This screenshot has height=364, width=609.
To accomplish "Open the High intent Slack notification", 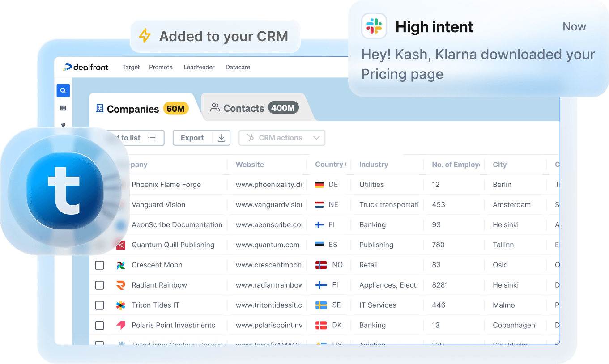I will [478, 48].
